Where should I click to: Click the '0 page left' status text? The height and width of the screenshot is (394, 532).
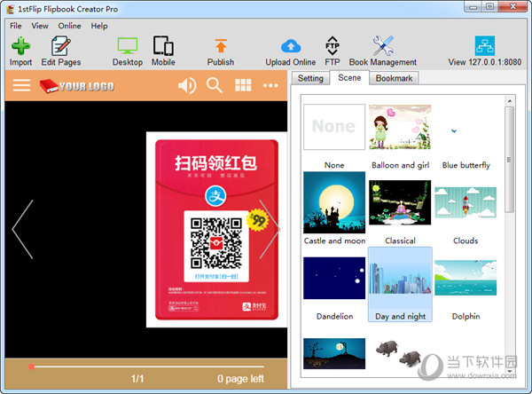240,379
